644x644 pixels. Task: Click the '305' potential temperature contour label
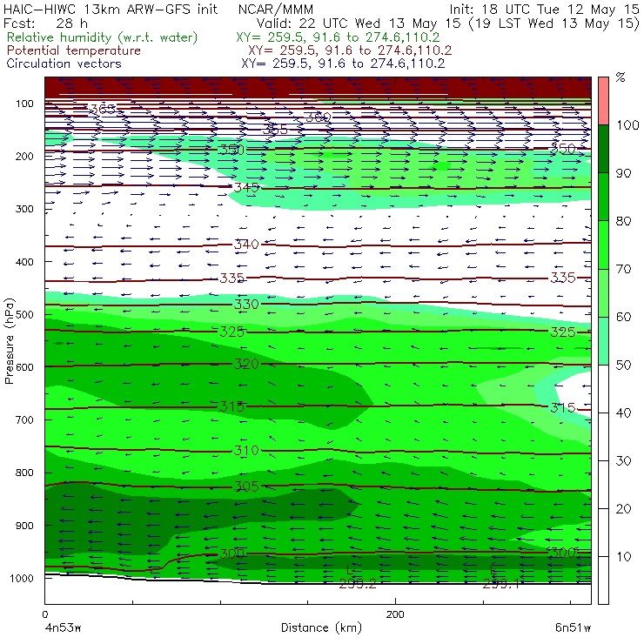[x=246, y=486]
